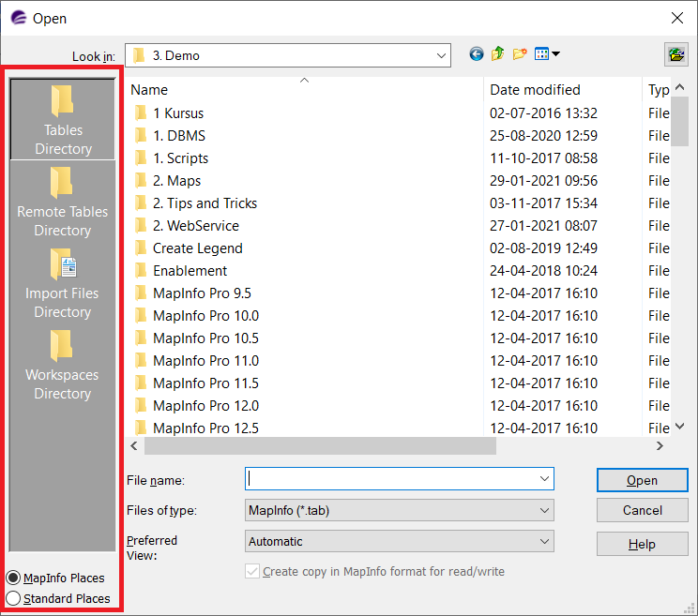Expand the View Menu dropdown arrow
The width and height of the screenshot is (698, 616).
[x=555, y=54]
